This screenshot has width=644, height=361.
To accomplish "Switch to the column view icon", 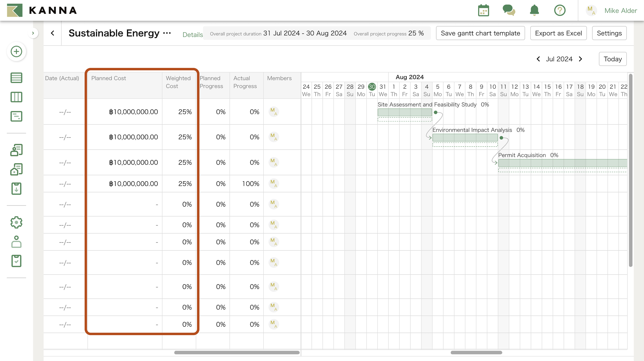I will 16,97.
